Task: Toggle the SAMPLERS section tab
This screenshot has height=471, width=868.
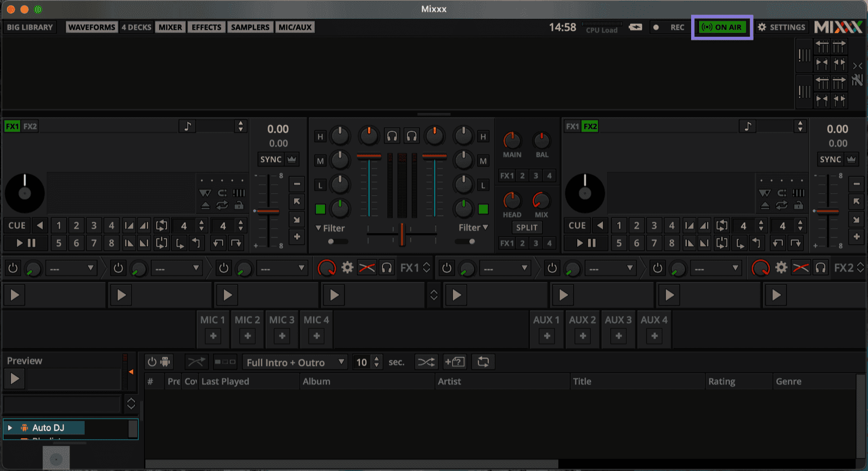Action: point(250,27)
